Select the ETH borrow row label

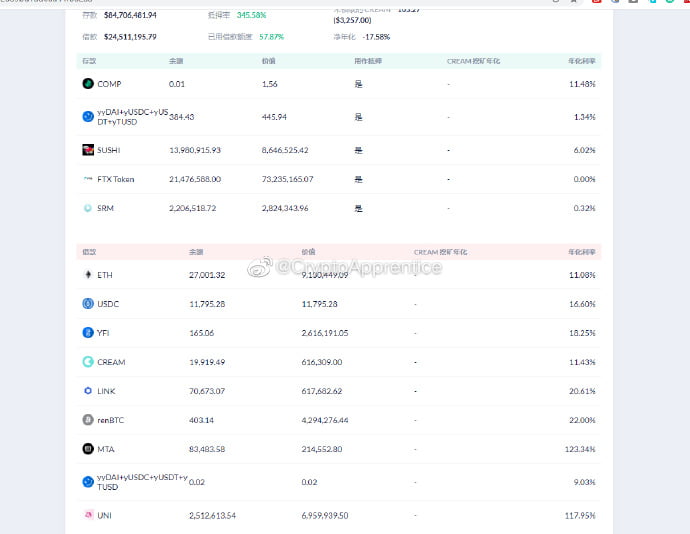(105, 275)
